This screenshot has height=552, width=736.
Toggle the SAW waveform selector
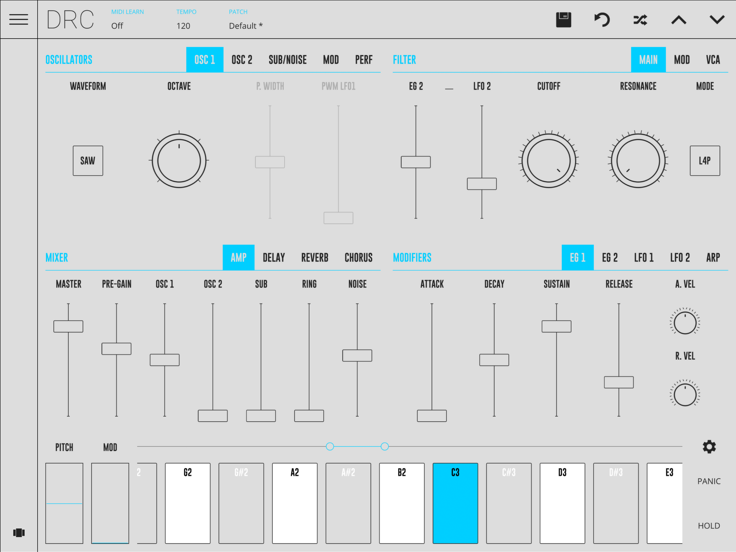click(x=88, y=161)
